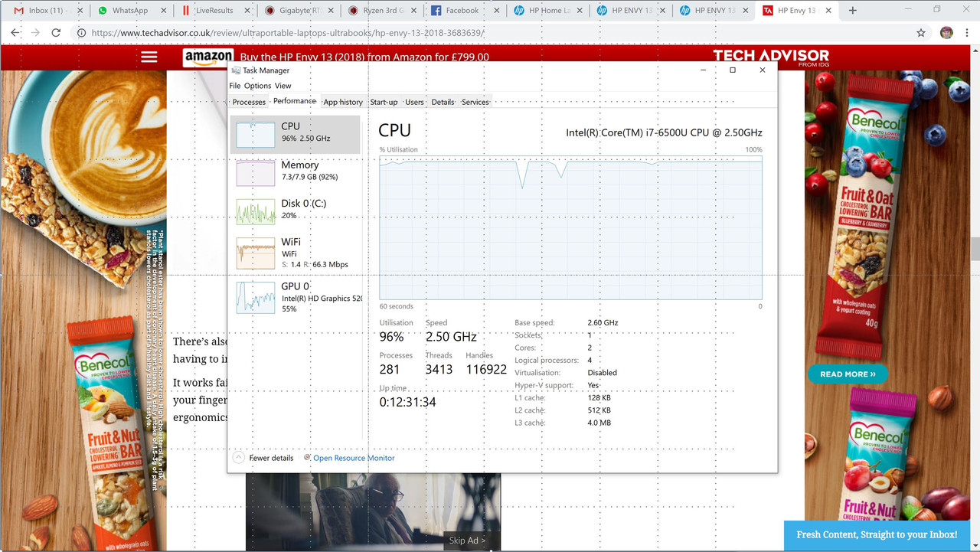Viewport: 980px width, 552px height.
Task: Switch to the App history tab
Action: pos(343,102)
